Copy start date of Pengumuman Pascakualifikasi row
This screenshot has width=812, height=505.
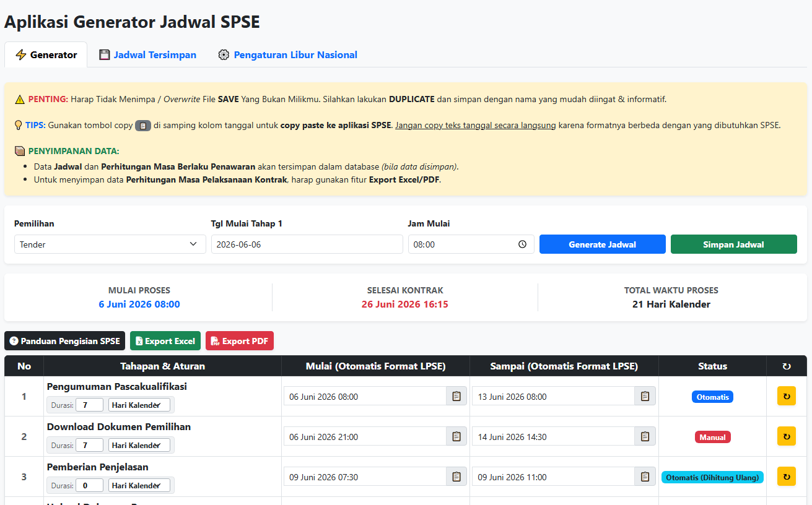456,396
